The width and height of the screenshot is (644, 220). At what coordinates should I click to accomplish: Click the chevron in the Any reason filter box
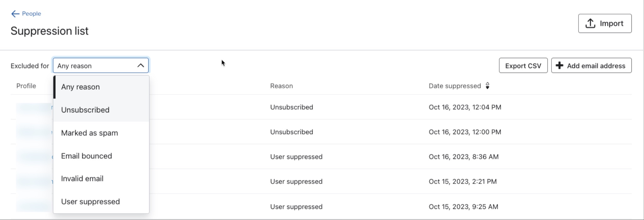(x=141, y=65)
